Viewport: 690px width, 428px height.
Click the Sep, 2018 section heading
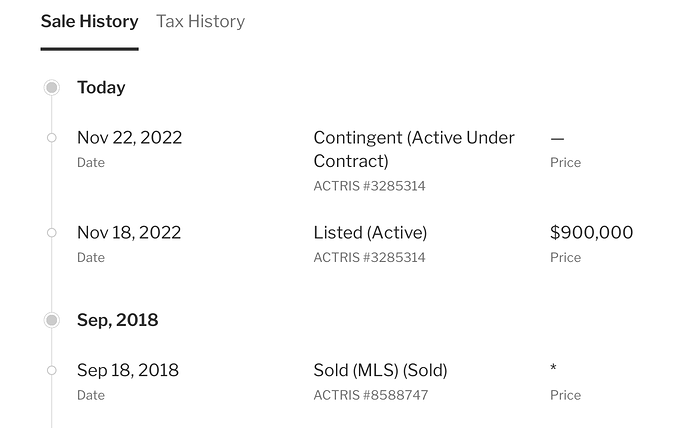[x=117, y=320]
